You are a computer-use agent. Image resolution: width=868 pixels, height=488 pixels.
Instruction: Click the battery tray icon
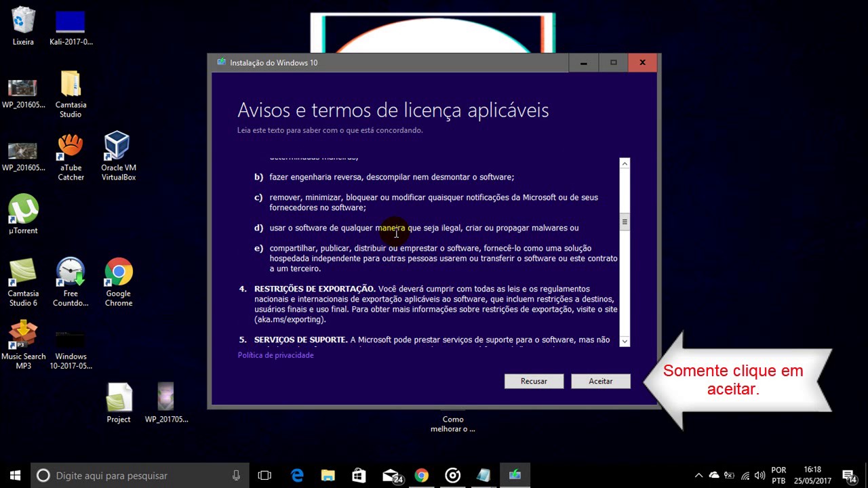pyautogui.click(x=730, y=475)
